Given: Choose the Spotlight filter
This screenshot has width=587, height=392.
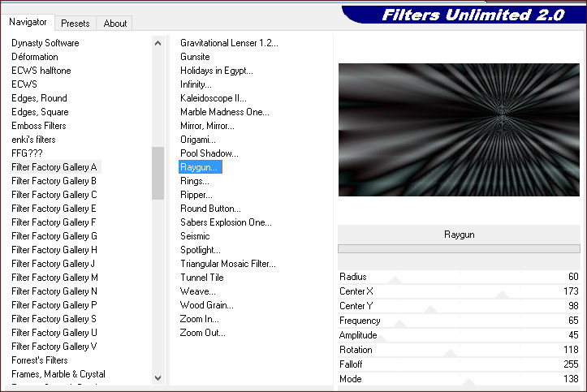Looking at the screenshot, I should tap(201, 250).
